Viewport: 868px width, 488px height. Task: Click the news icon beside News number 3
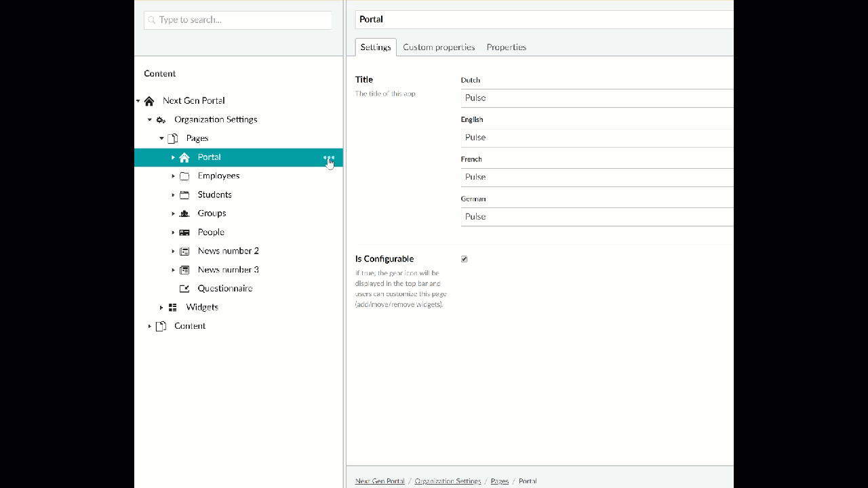[184, 270]
